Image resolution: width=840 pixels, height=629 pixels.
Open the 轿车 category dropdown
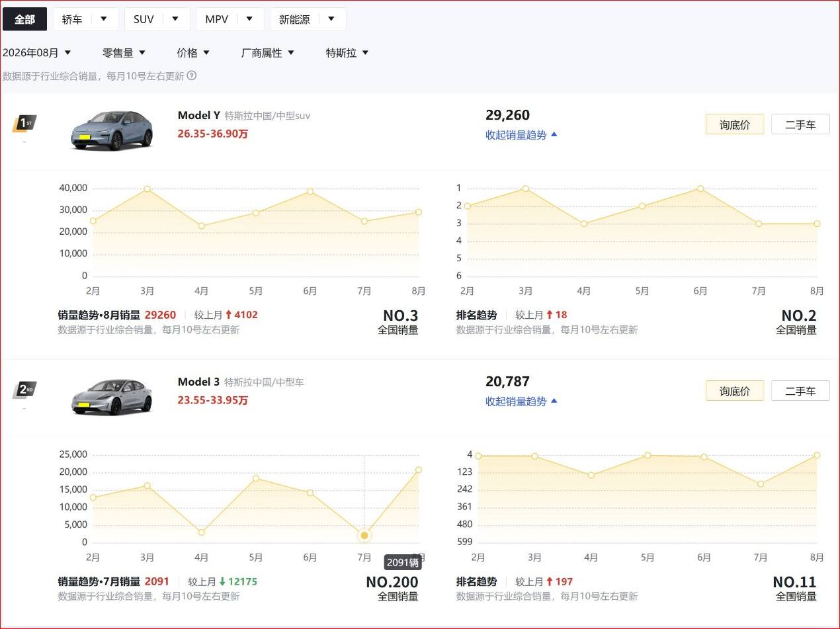[x=86, y=19]
